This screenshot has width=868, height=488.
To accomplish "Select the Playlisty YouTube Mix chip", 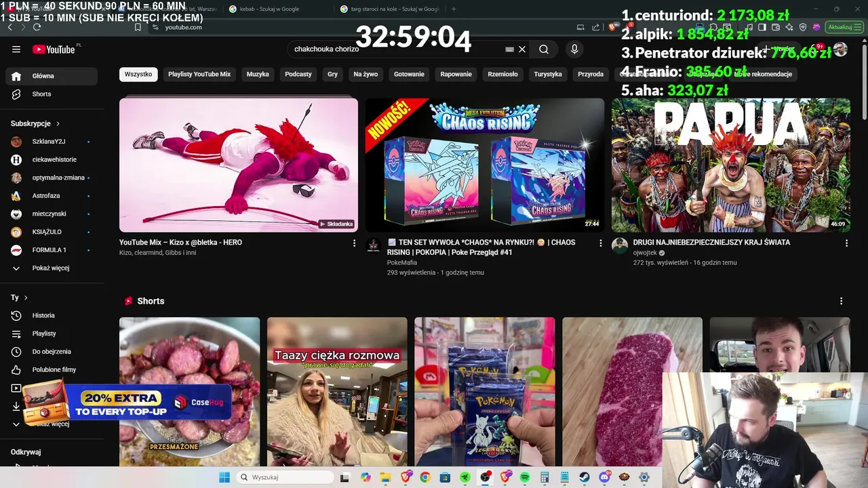I will [x=199, y=74].
